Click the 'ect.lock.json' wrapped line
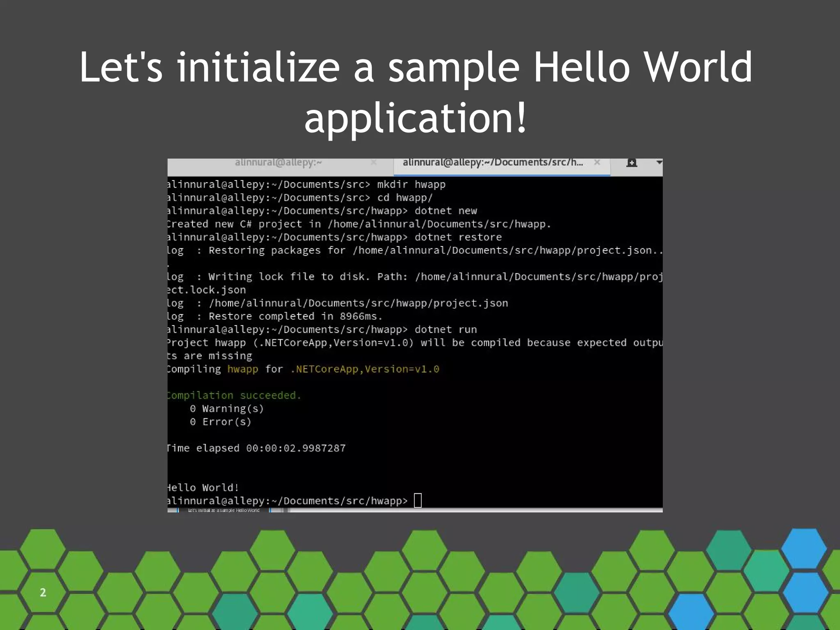 (207, 290)
